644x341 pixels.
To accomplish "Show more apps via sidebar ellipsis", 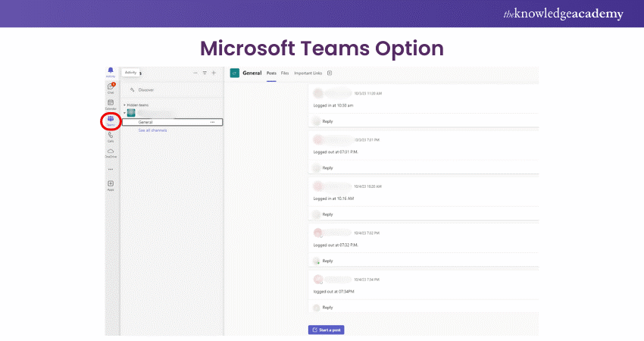I will (111, 169).
